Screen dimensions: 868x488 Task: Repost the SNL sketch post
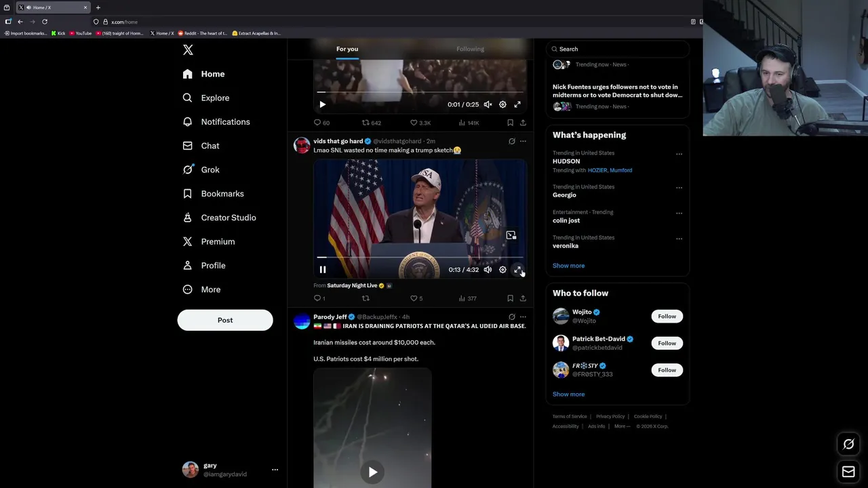[366, 298]
